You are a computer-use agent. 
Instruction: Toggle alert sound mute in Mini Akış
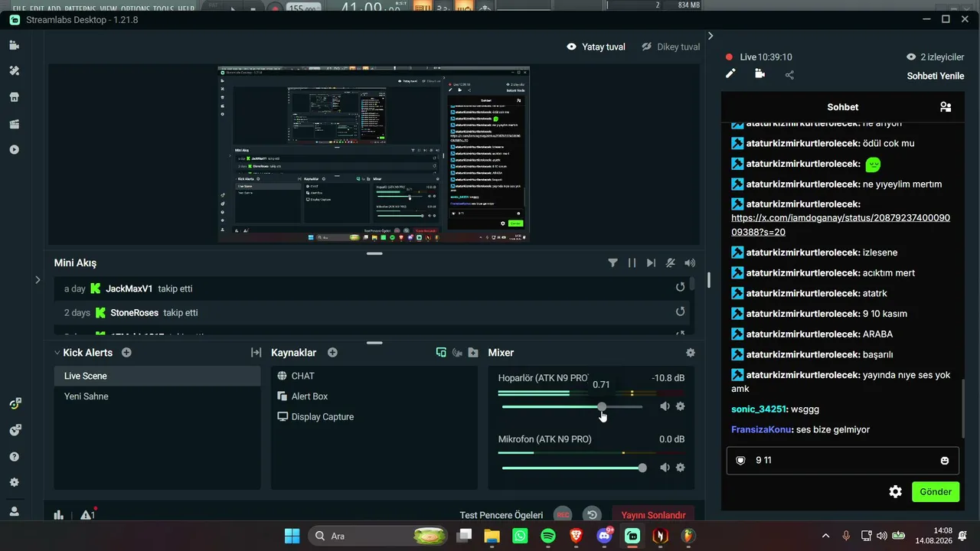671,262
